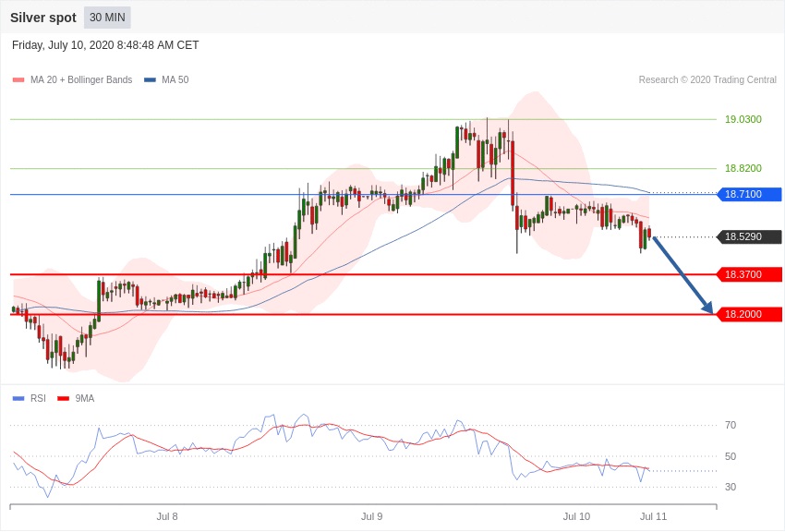
Task: Click the 30 MIN timeframe badge
Action: [x=107, y=18]
